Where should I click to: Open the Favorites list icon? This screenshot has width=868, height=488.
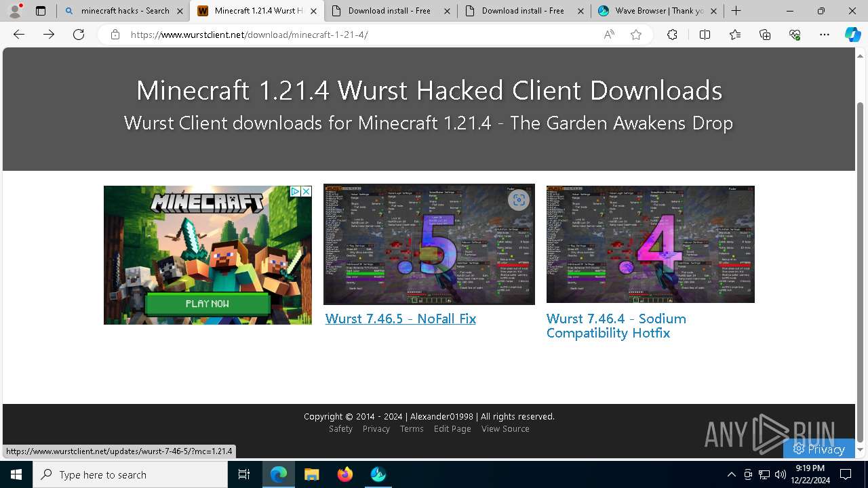(735, 35)
